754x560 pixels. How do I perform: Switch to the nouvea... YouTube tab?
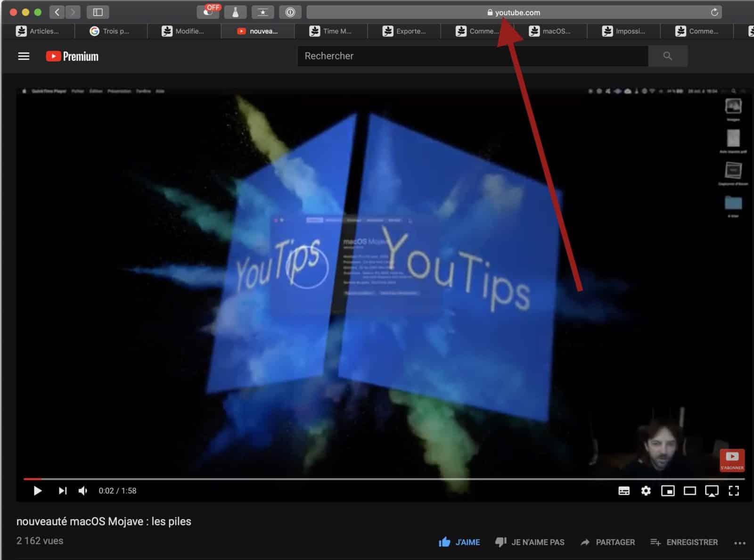click(x=257, y=31)
